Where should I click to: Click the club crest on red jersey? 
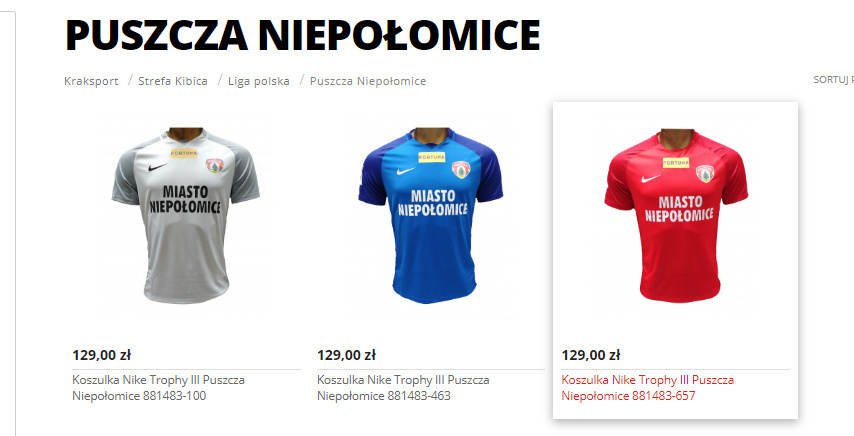click(705, 173)
